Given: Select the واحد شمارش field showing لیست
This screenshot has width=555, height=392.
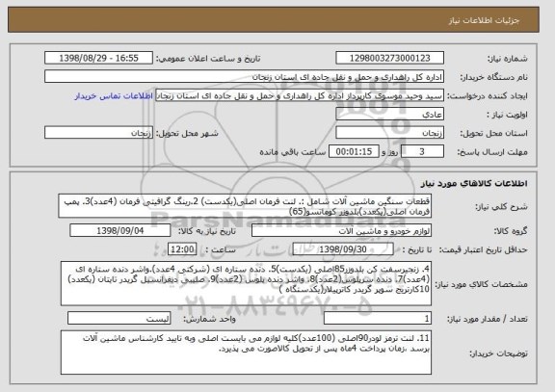Looking at the screenshot, I should (x=119, y=319).
